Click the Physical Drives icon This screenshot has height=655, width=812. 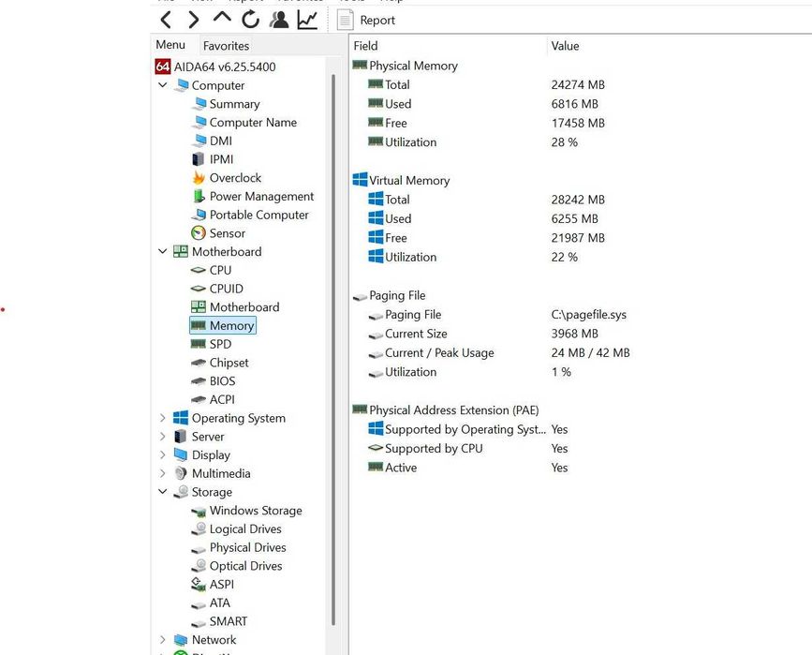[199, 549]
